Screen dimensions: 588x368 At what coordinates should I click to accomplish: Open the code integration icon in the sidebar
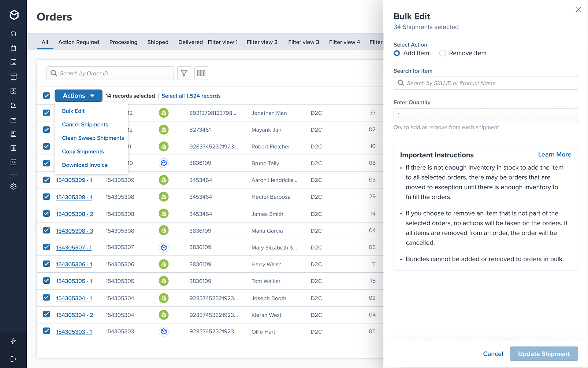click(x=14, y=162)
